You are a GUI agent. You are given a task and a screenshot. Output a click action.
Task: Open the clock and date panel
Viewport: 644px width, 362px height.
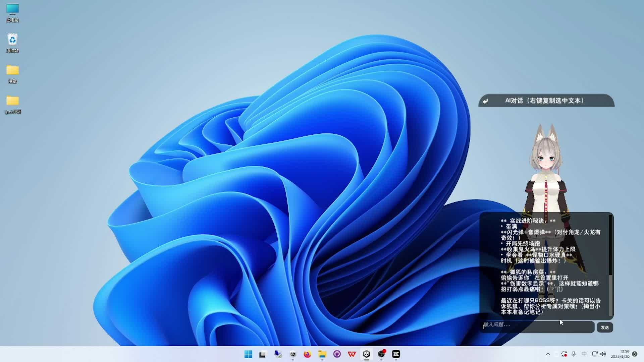click(621, 354)
